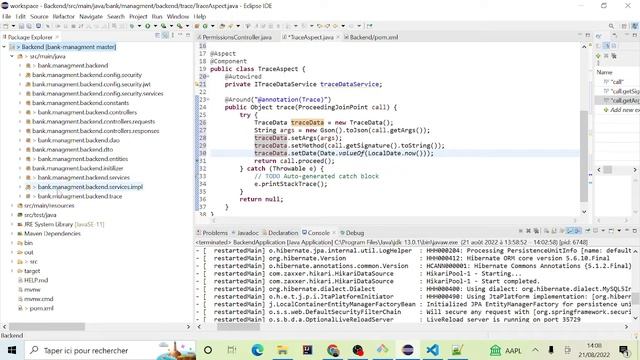This screenshot has height=360, width=640.
Task: Open the Debug button dropdown arrow
Action: (x=139, y=26)
